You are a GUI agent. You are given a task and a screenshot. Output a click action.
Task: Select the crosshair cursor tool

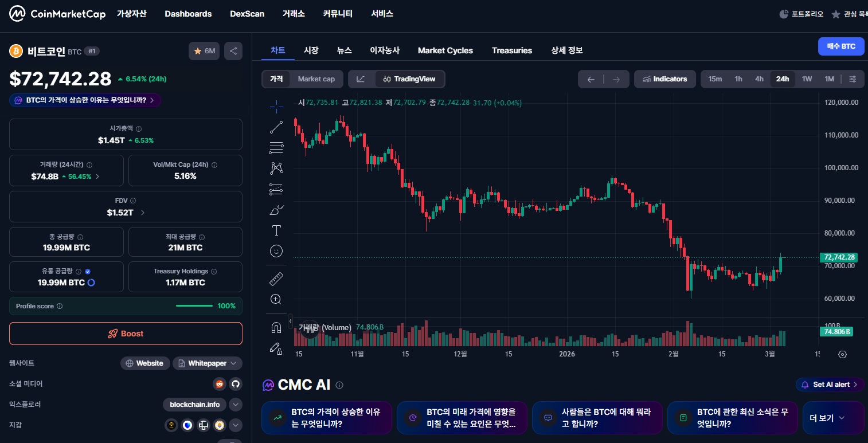[x=276, y=107]
